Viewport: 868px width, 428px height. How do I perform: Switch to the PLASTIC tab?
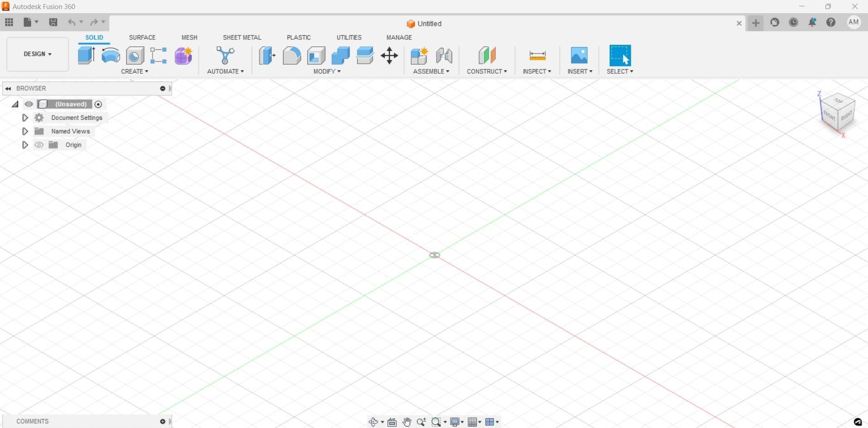coord(299,38)
